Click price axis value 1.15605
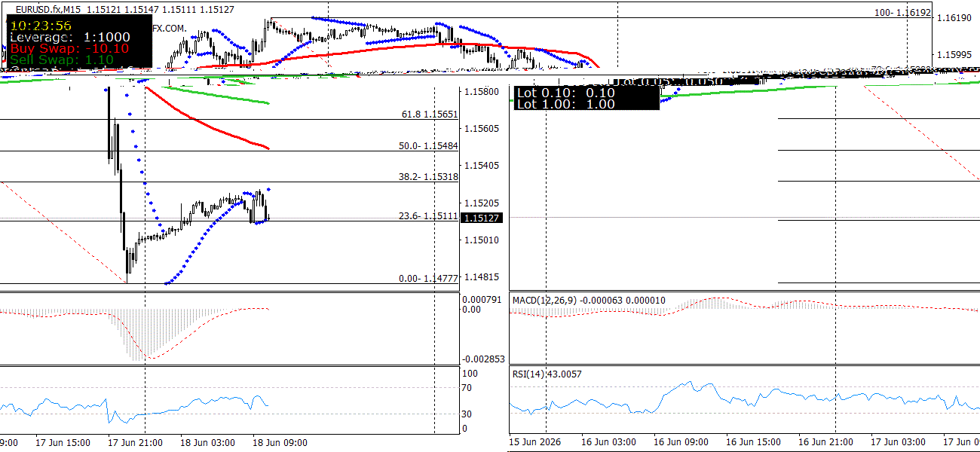This screenshot has width=980, height=452. point(482,129)
